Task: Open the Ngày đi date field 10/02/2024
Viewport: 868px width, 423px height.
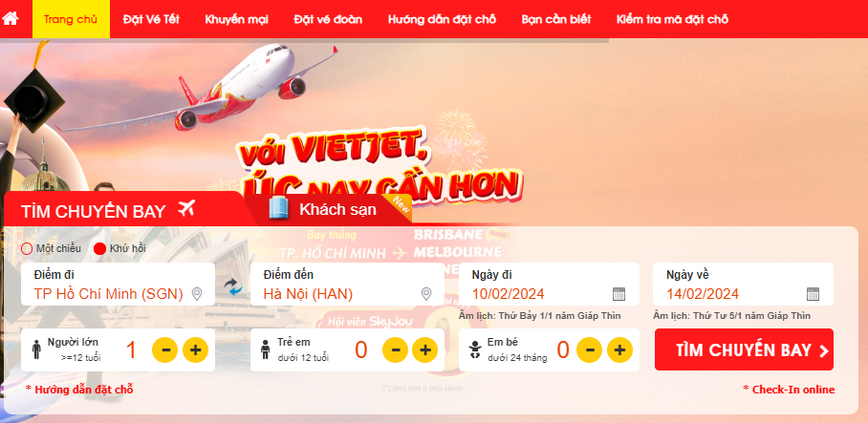Action: pyautogui.click(x=549, y=285)
